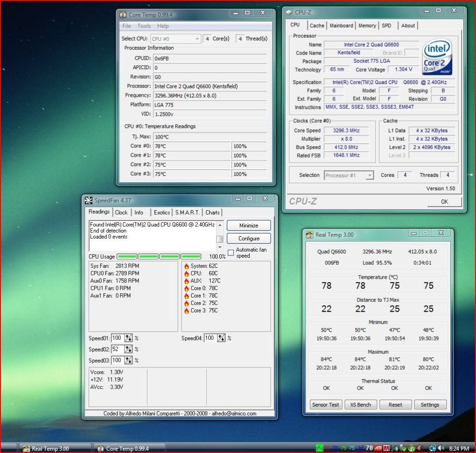The image size is (476, 453).
Task: Click the Core Temp 0.99.4 taskbar button
Action: 130,448
